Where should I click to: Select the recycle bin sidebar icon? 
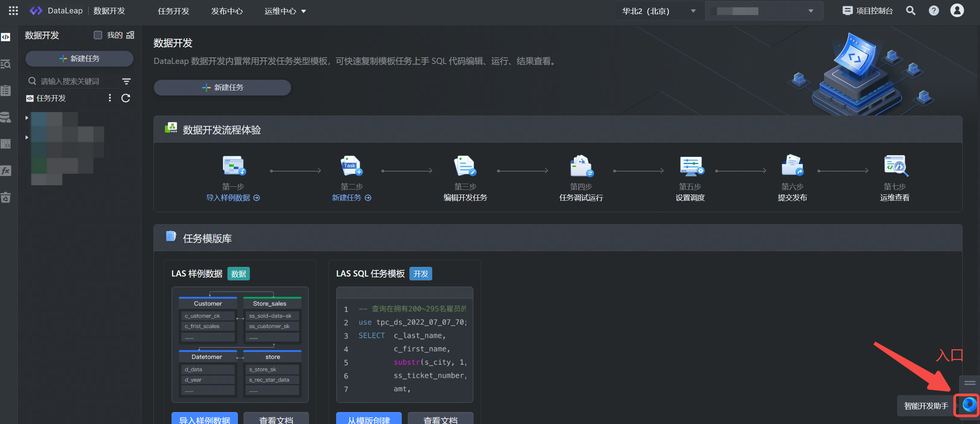tap(6, 198)
